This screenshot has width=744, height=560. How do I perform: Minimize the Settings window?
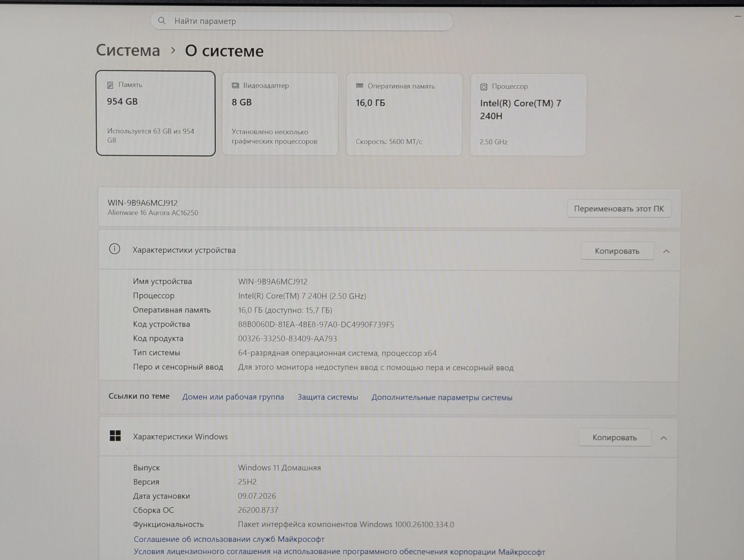coord(738,16)
